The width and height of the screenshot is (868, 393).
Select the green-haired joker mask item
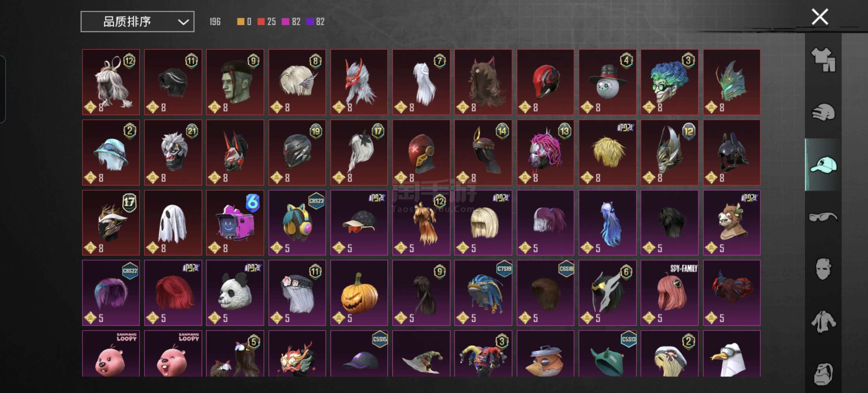click(x=669, y=82)
